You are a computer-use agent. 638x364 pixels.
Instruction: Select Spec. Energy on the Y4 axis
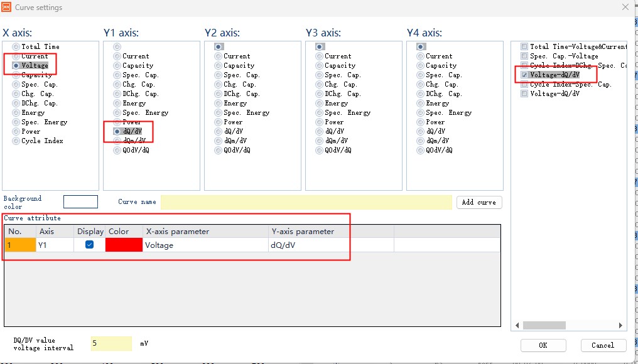click(420, 113)
